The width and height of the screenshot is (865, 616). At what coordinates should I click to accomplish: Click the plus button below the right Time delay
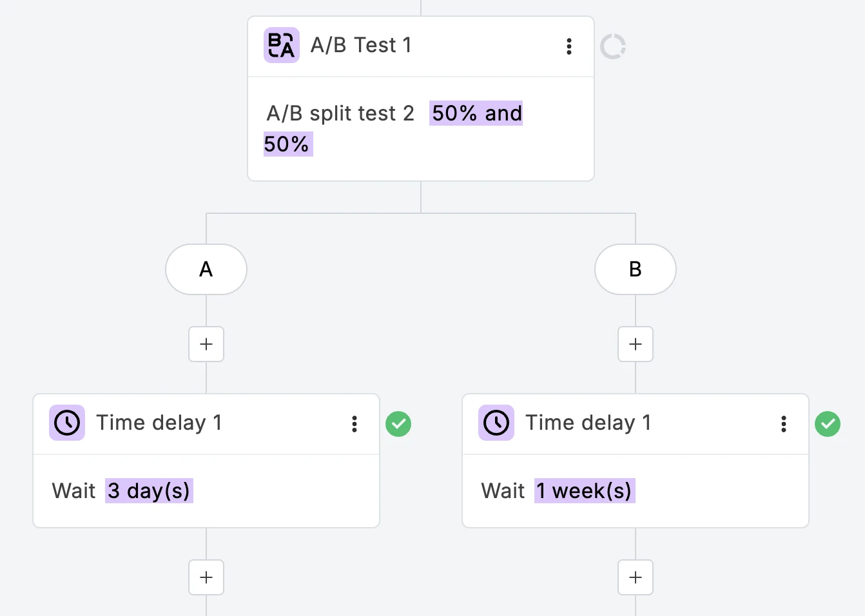635,577
